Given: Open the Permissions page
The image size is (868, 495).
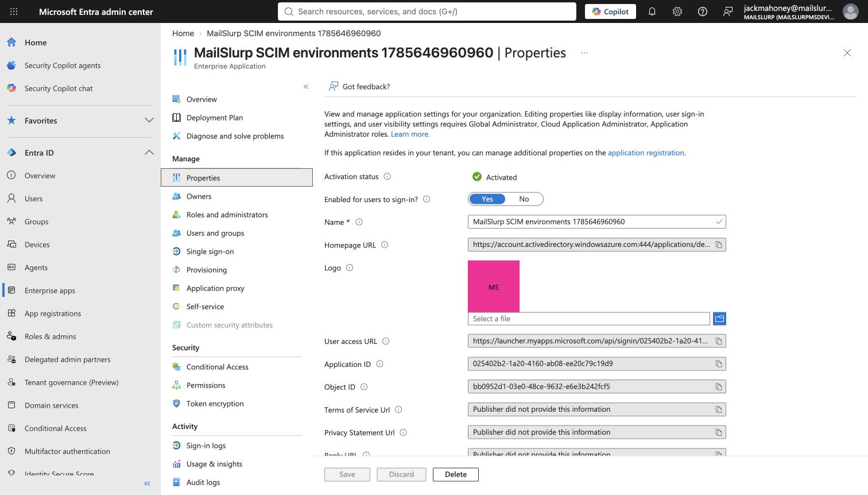Looking at the screenshot, I should point(206,385).
